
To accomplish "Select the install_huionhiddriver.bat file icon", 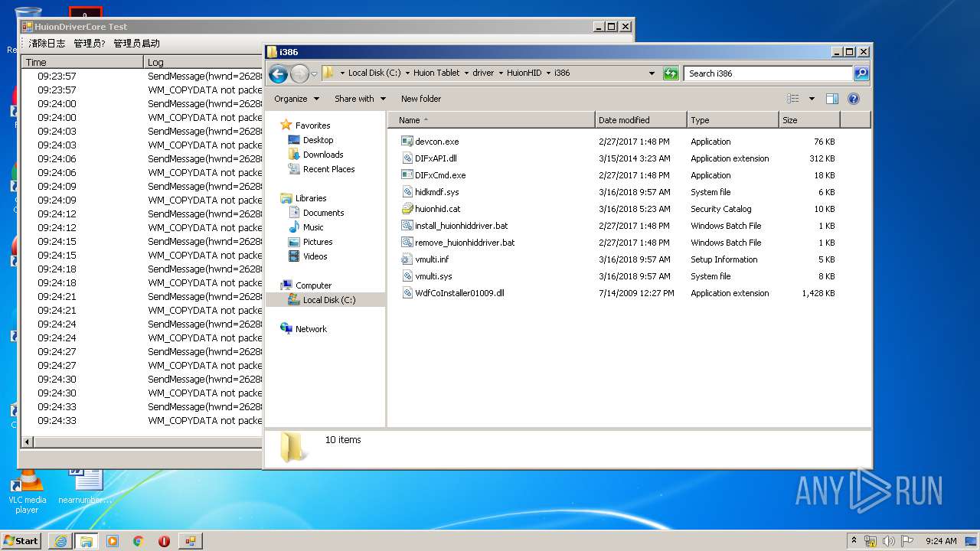I will 407,226.
